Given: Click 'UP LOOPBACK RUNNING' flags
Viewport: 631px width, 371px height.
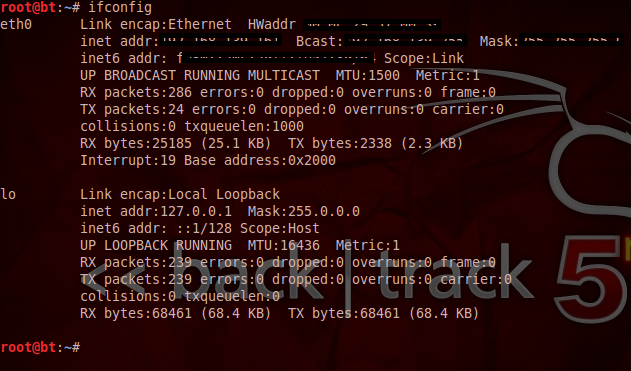Looking at the screenshot, I should (x=156, y=245).
